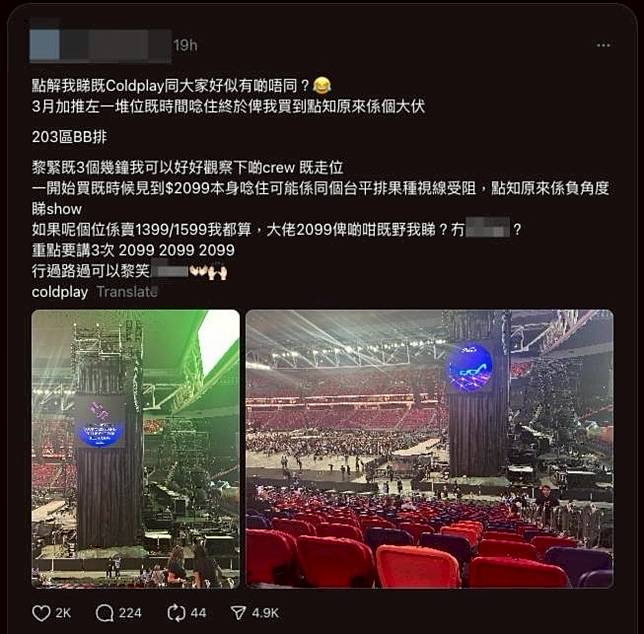This screenshot has width=644, height=634.
Task: Click the 19h post timestamp
Action: coord(185,45)
